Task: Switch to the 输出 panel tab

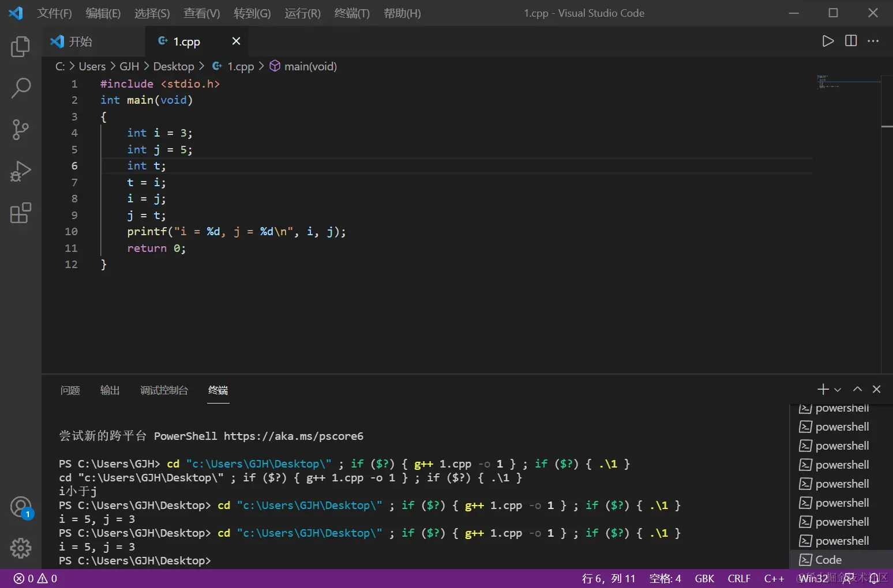Action: tap(110, 390)
